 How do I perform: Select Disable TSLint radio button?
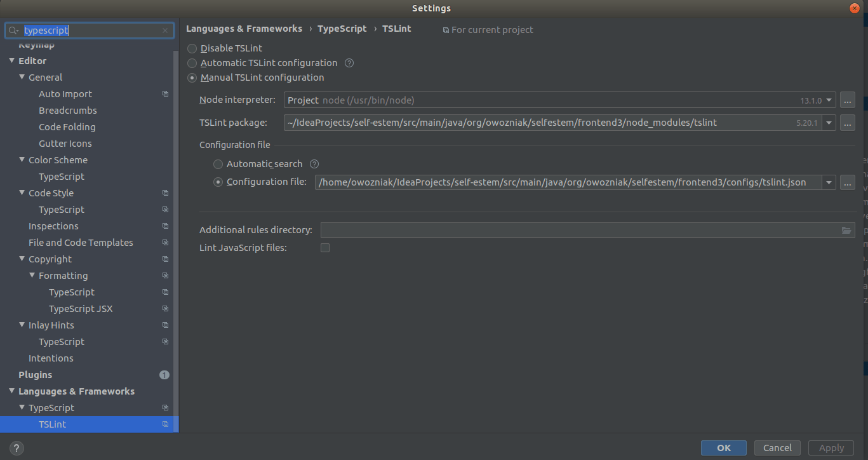point(192,48)
